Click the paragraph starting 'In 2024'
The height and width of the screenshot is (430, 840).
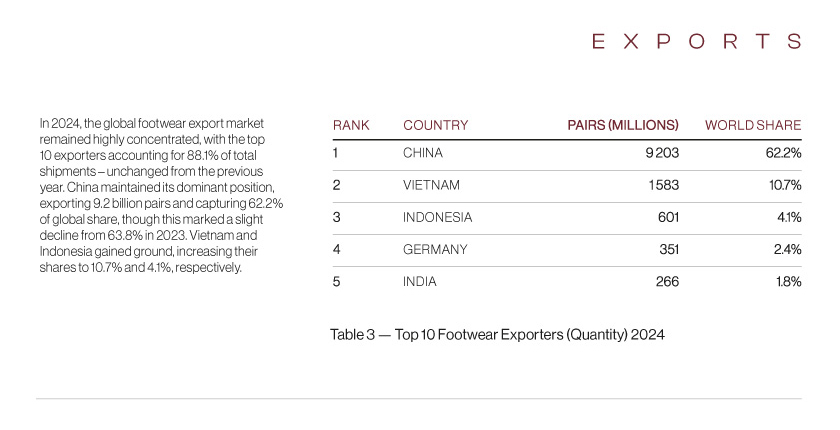tap(161, 195)
